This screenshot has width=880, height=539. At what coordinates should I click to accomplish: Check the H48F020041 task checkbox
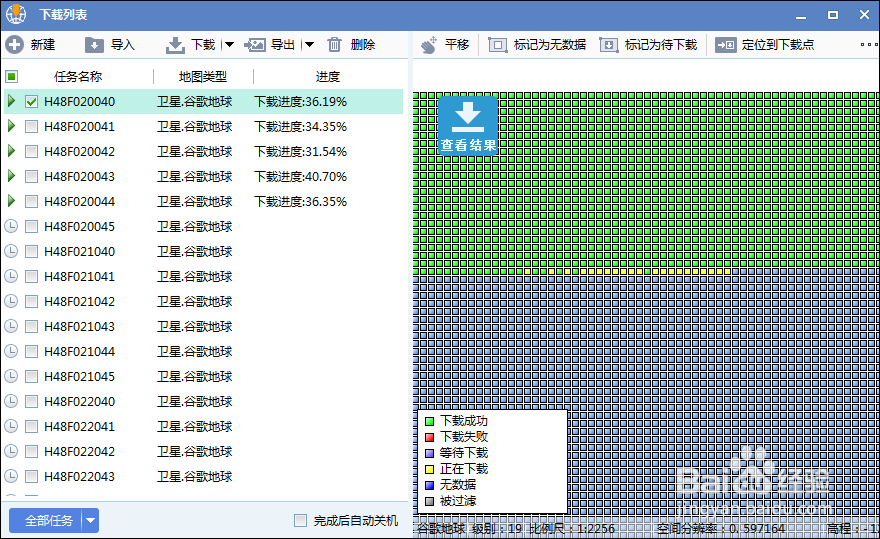coord(31,127)
